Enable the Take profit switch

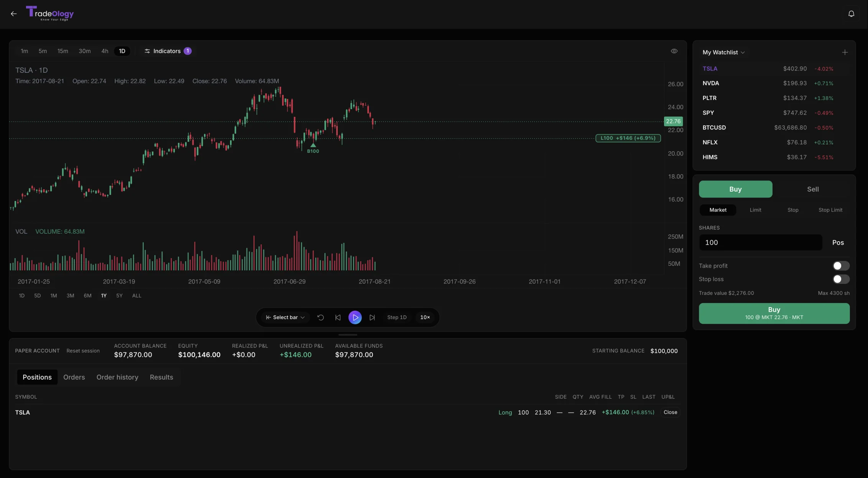pyautogui.click(x=841, y=266)
